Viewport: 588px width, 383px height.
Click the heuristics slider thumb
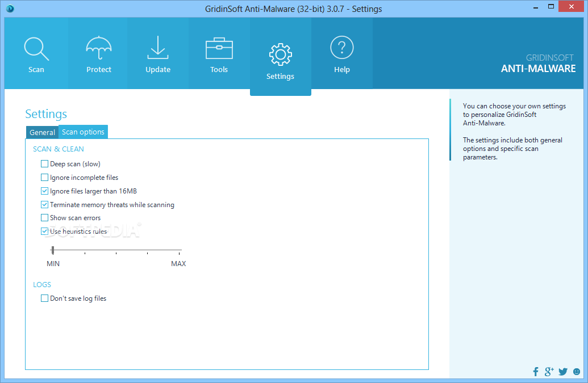tap(53, 250)
